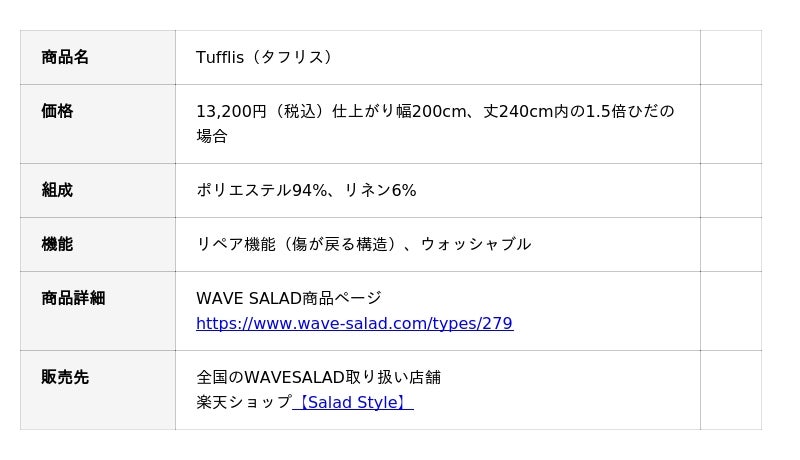Click the empty right cell in 価格 row
The height and width of the screenshot is (460, 800).
730,123
